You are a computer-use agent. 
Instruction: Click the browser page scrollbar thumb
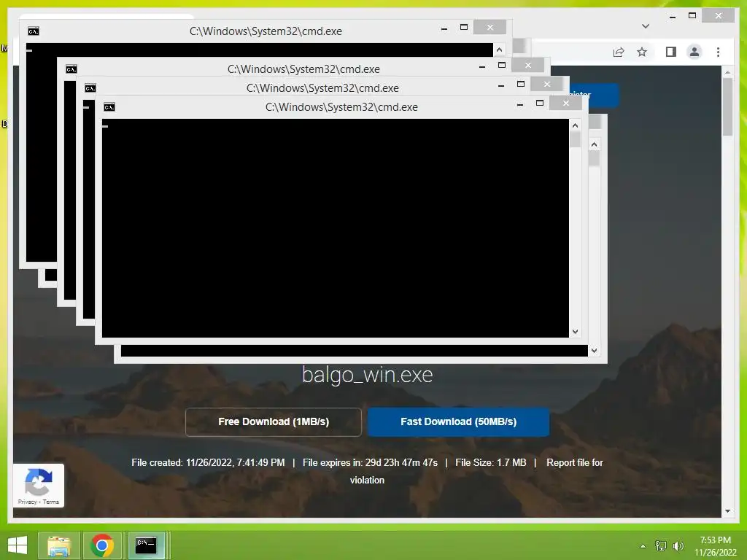[727, 107]
